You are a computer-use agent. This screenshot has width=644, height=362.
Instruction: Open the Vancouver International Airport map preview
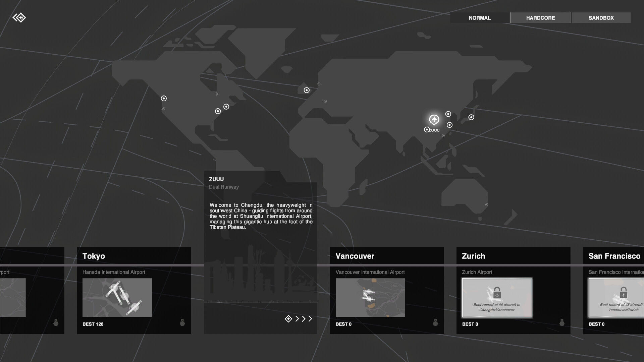point(370,298)
